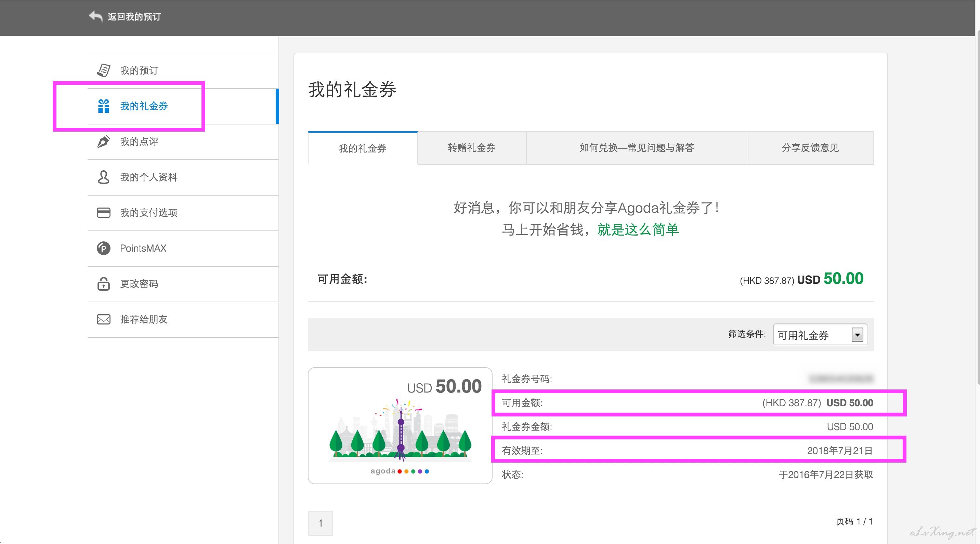
Task: Click the gift box icon for 我的礼金券
Action: click(104, 106)
